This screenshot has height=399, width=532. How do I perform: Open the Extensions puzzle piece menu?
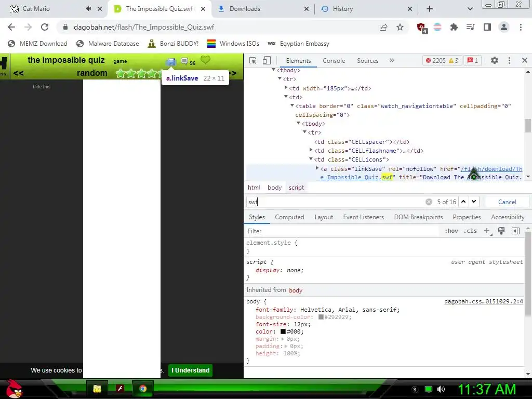click(x=454, y=27)
